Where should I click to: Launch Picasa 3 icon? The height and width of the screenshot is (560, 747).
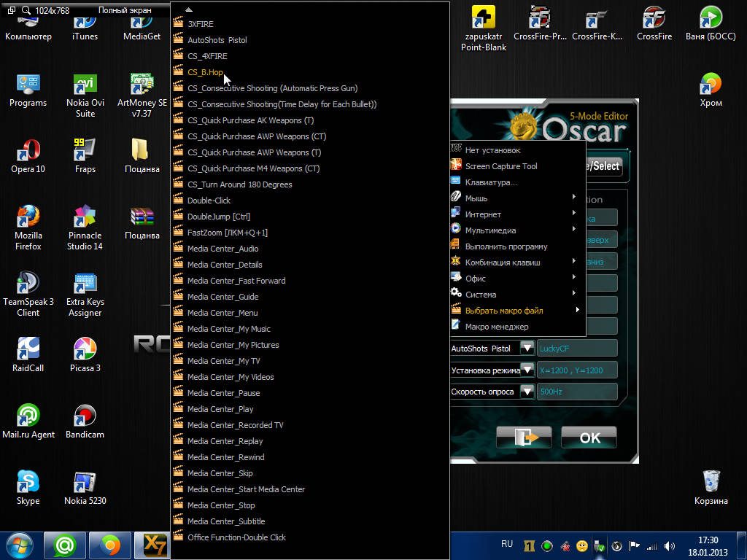(85, 355)
